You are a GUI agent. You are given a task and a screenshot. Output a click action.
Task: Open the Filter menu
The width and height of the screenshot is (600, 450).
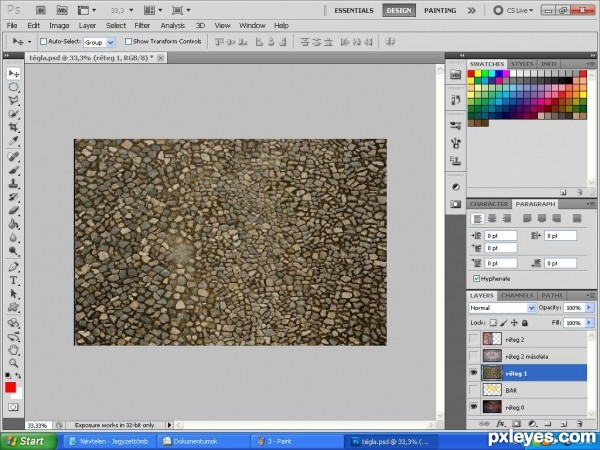[142, 26]
